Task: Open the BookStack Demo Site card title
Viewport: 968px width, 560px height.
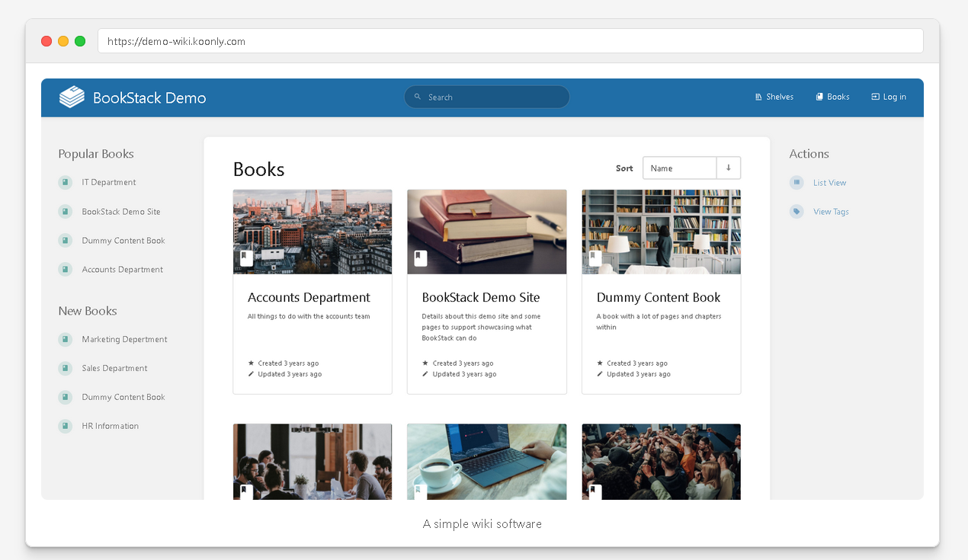Action: pos(481,297)
